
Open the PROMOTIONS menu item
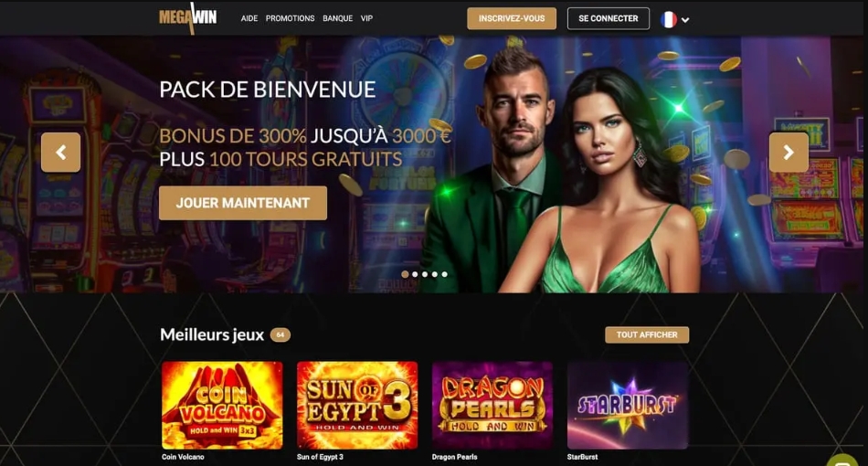tap(290, 18)
